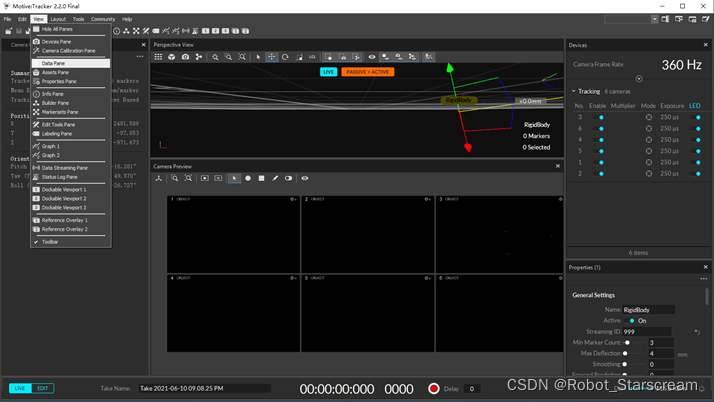Click the zoom magnifier in Camera Preview toolbar

175,178
